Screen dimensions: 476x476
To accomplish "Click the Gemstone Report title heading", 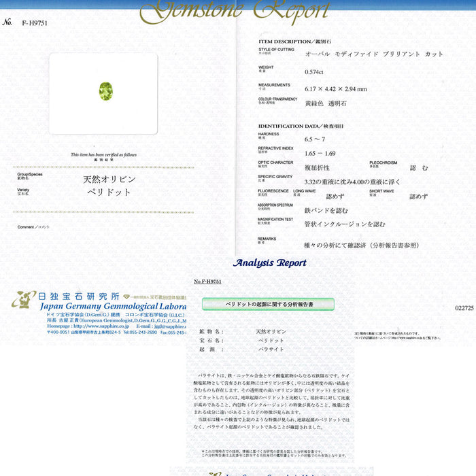I will [235, 10].
